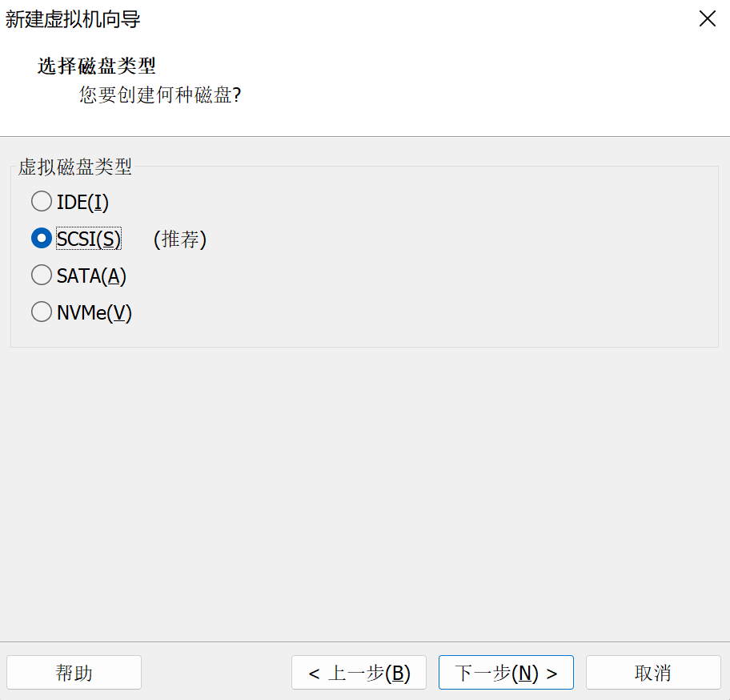Cancel the wizard with 取消 button

[653, 673]
